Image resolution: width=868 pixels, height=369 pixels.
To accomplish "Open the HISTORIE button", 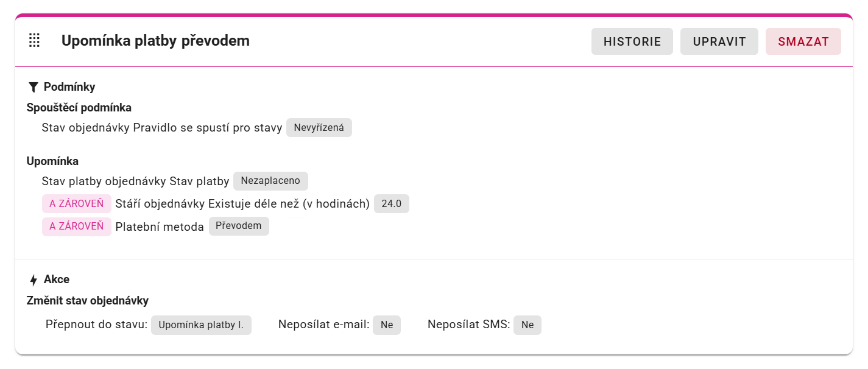I will 632,41.
